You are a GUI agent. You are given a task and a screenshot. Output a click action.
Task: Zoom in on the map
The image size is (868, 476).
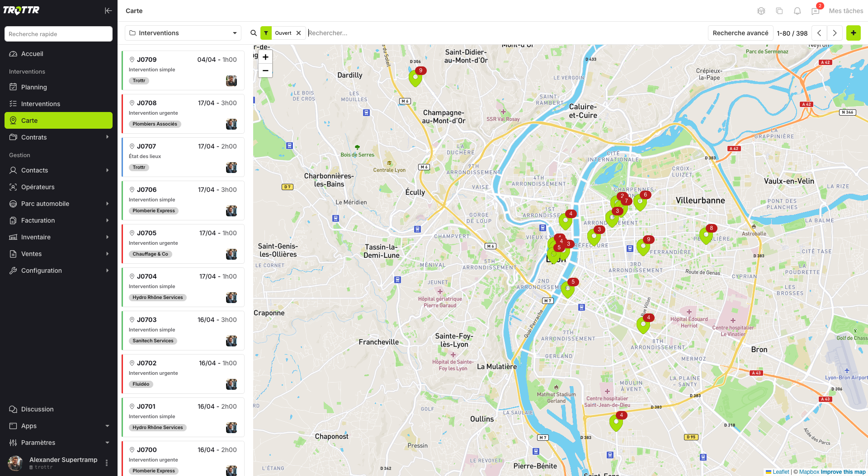point(265,57)
